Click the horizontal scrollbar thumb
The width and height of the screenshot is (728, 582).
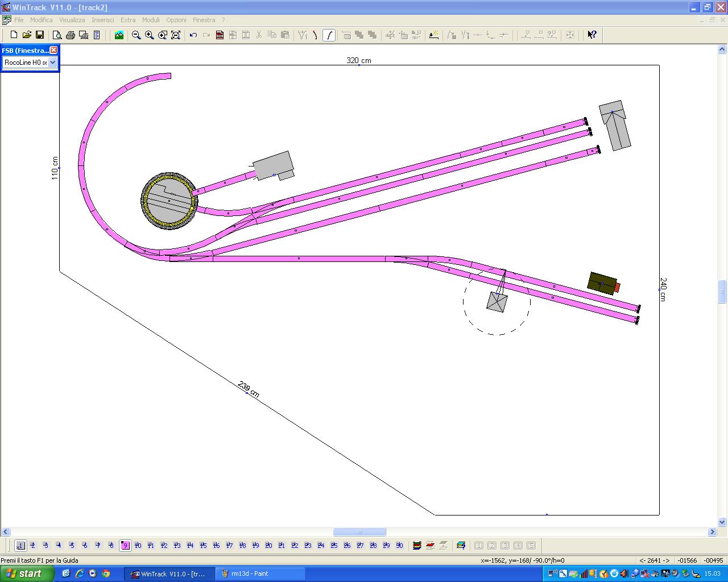(x=359, y=532)
